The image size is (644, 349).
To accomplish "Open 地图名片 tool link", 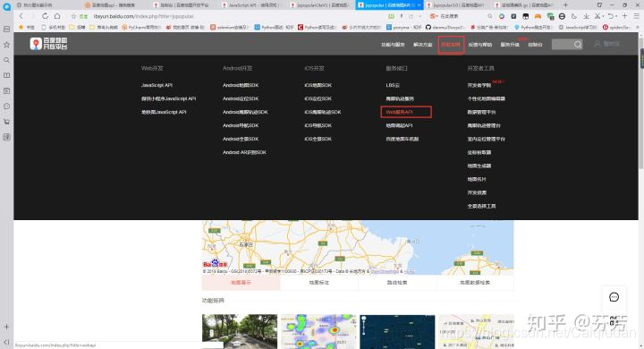I will click(x=477, y=179).
